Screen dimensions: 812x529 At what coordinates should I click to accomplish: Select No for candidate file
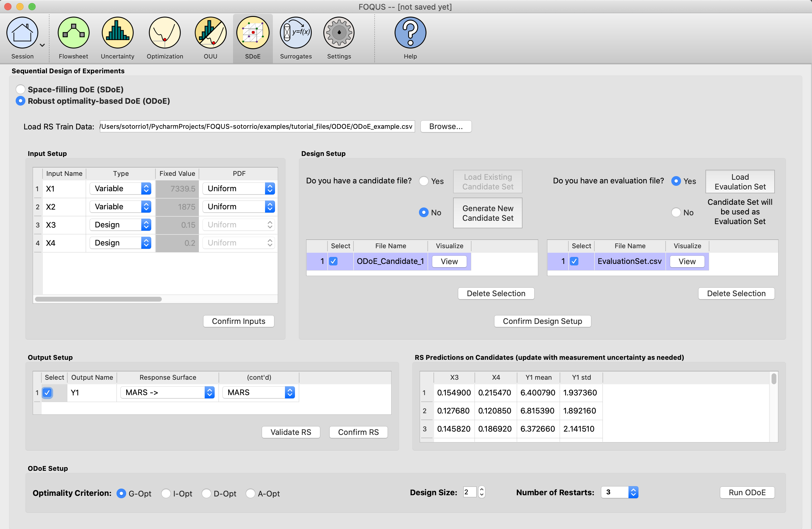click(424, 212)
